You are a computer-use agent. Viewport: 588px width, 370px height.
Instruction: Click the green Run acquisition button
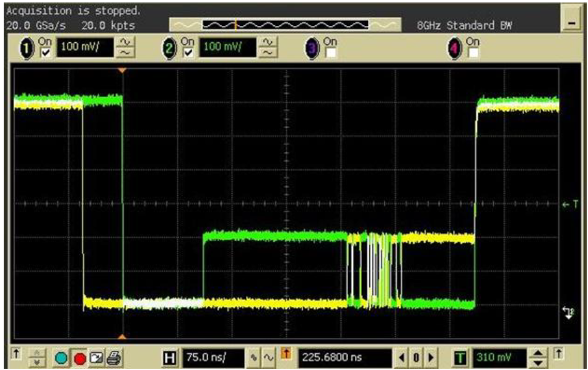[61, 358]
